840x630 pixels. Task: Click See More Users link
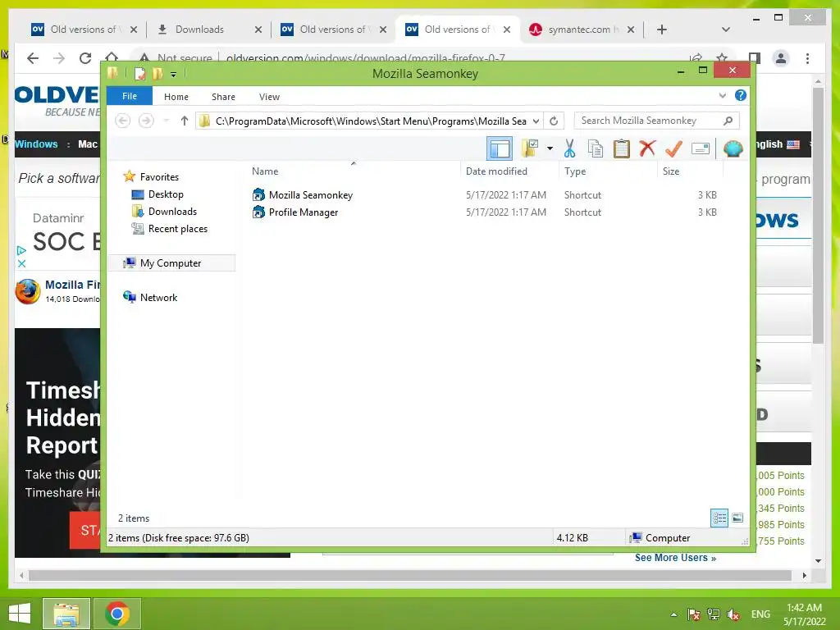click(x=675, y=558)
